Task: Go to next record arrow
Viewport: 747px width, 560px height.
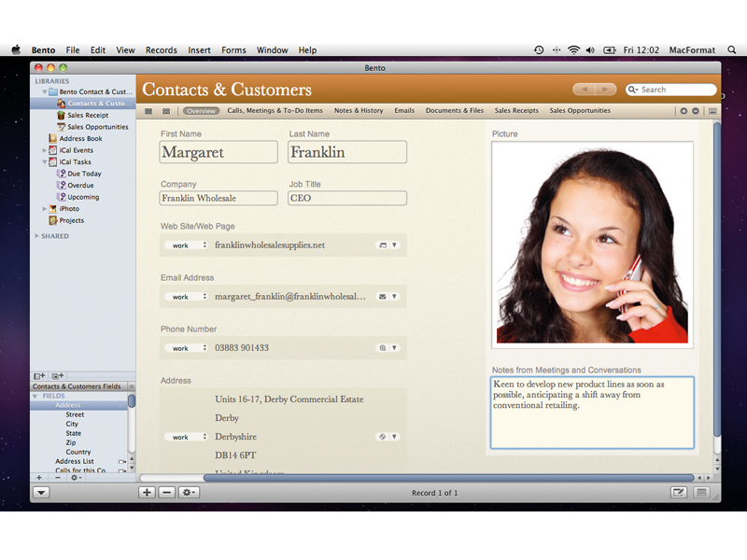Action: pos(605,89)
